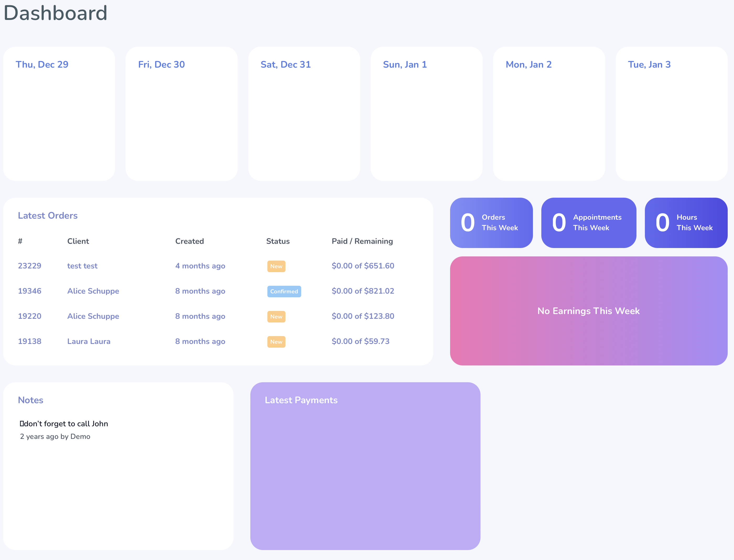Open the note about calling John
The width and height of the screenshot is (734, 560).
(x=64, y=424)
